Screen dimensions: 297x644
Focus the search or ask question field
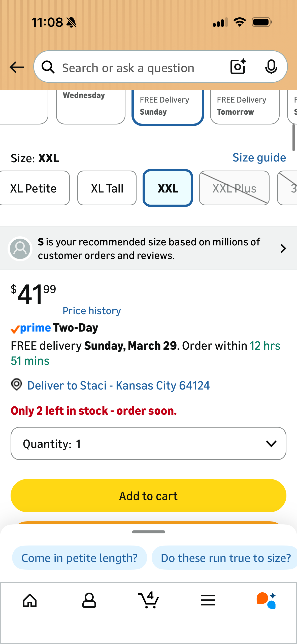tap(141, 68)
